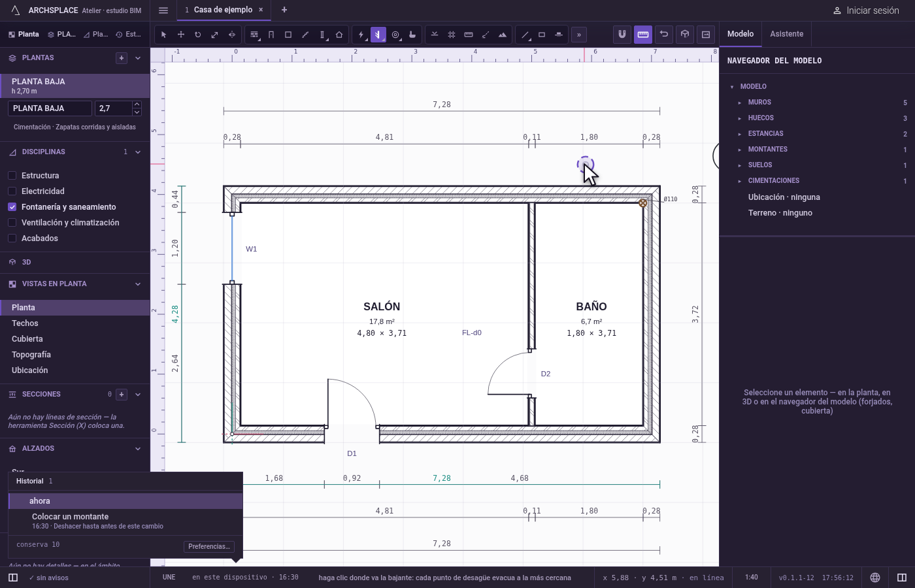Select the electrical lightning tool
915x588 pixels.
361,35
